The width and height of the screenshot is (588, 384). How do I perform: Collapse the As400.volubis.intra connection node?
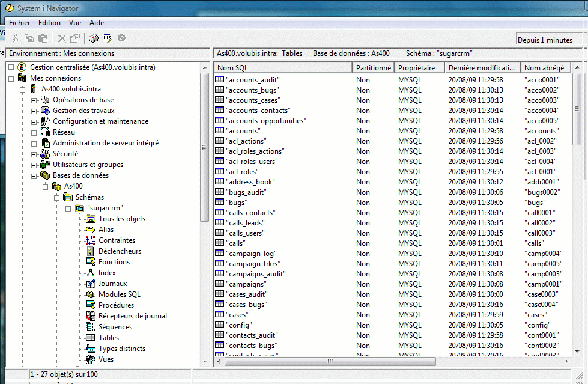point(22,90)
